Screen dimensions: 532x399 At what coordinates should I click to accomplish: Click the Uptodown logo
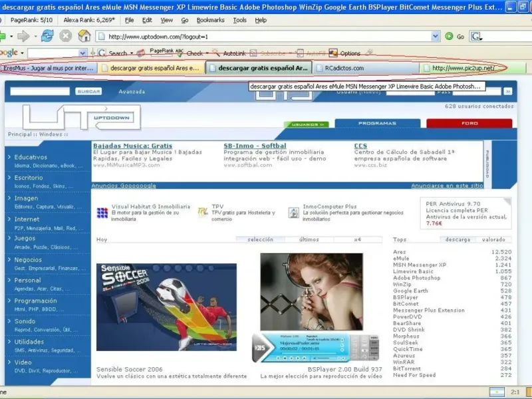[81, 118]
